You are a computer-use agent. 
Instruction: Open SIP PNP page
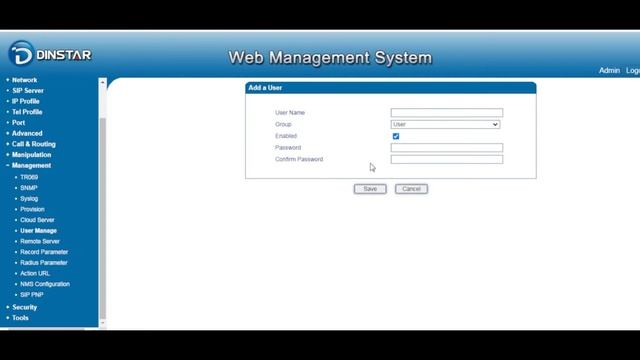(x=32, y=295)
